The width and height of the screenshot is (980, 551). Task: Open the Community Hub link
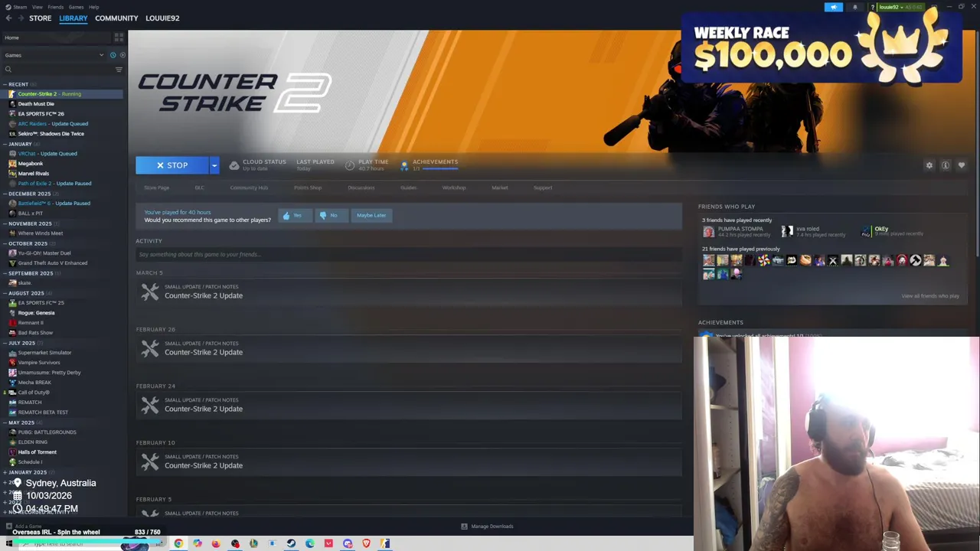pyautogui.click(x=249, y=187)
